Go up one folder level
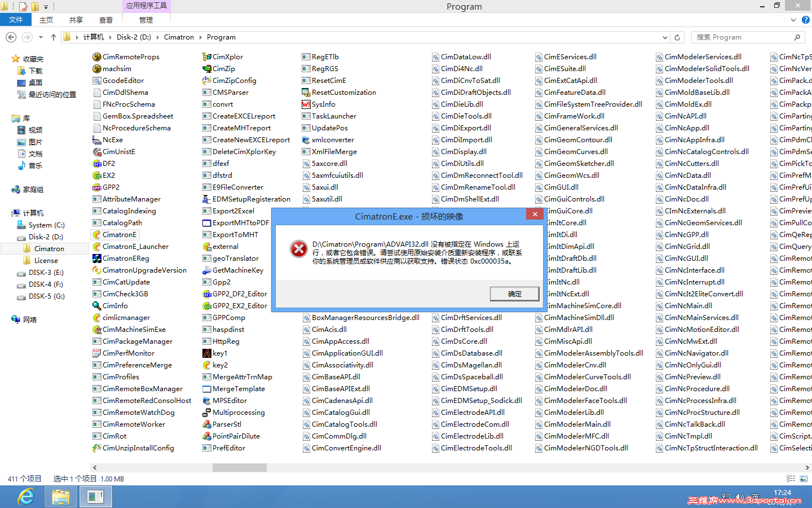The image size is (812, 508). coord(54,37)
